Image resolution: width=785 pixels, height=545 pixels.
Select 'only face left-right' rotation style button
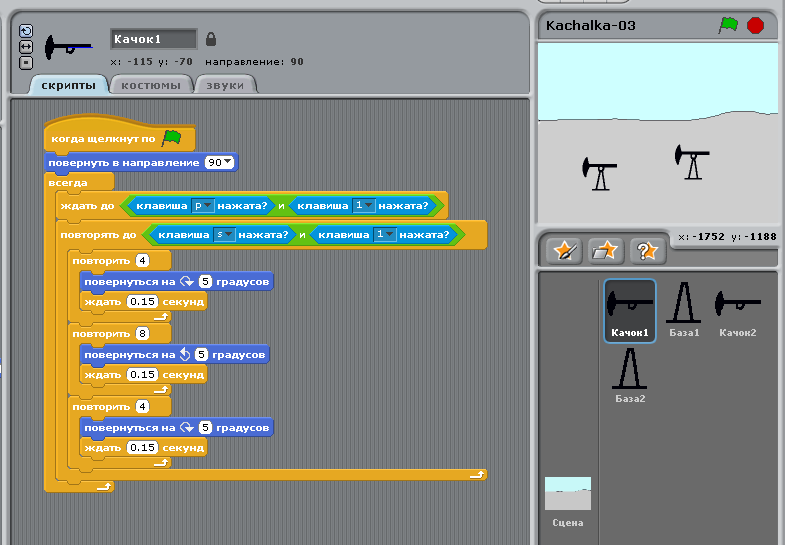point(26,47)
